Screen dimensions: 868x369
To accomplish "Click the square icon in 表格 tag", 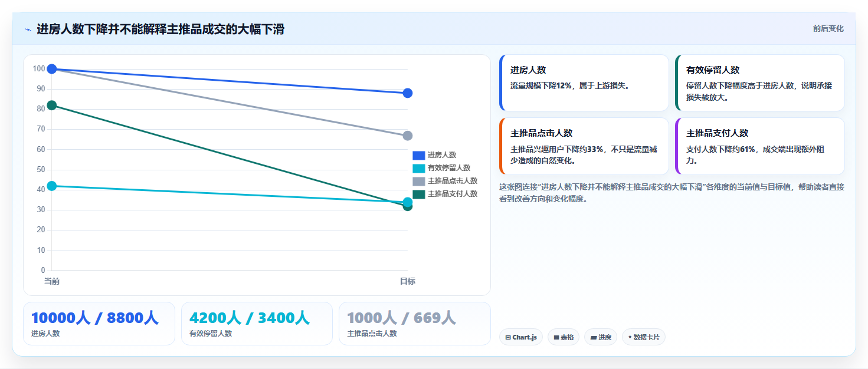I will tap(556, 338).
